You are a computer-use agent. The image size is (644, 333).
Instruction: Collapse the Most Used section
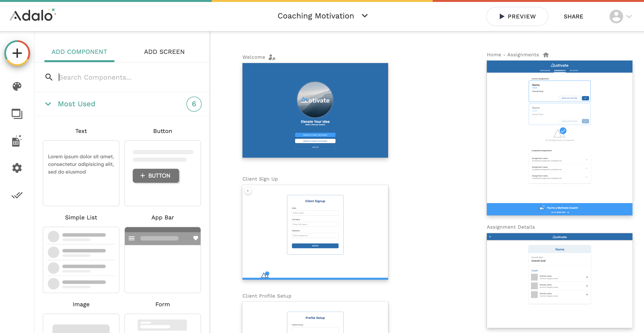click(48, 104)
